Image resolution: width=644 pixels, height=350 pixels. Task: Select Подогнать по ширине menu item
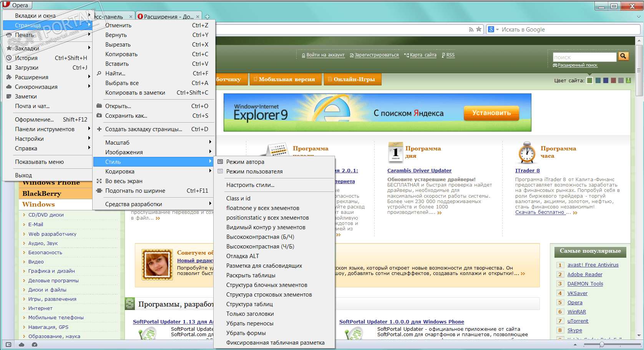pyautogui.click(x=154, y=191)
